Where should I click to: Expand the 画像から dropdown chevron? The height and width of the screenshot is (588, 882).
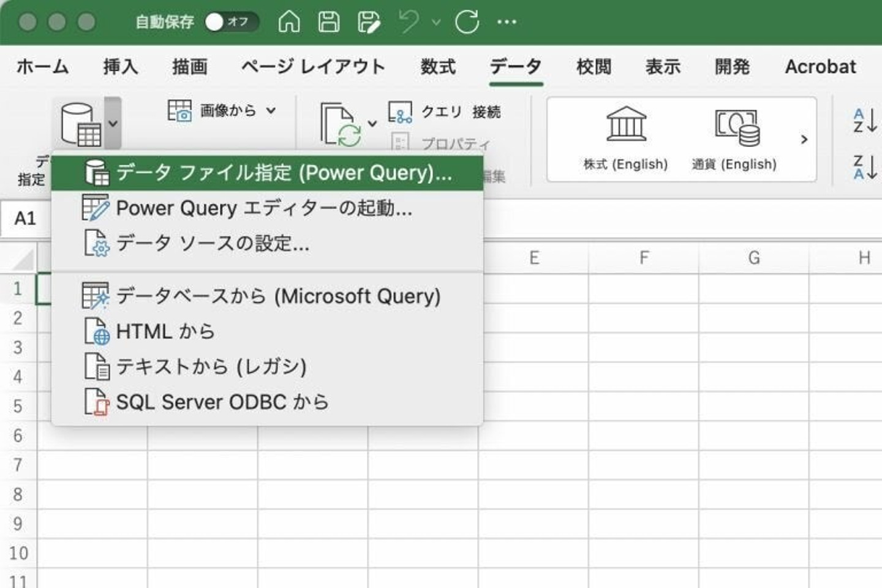(271, 111)
